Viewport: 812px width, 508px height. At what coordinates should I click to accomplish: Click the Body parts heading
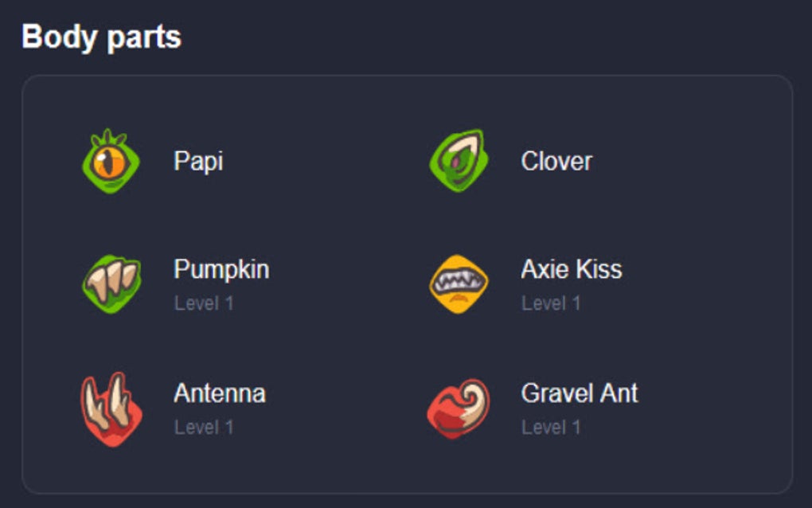pos(102,35)
